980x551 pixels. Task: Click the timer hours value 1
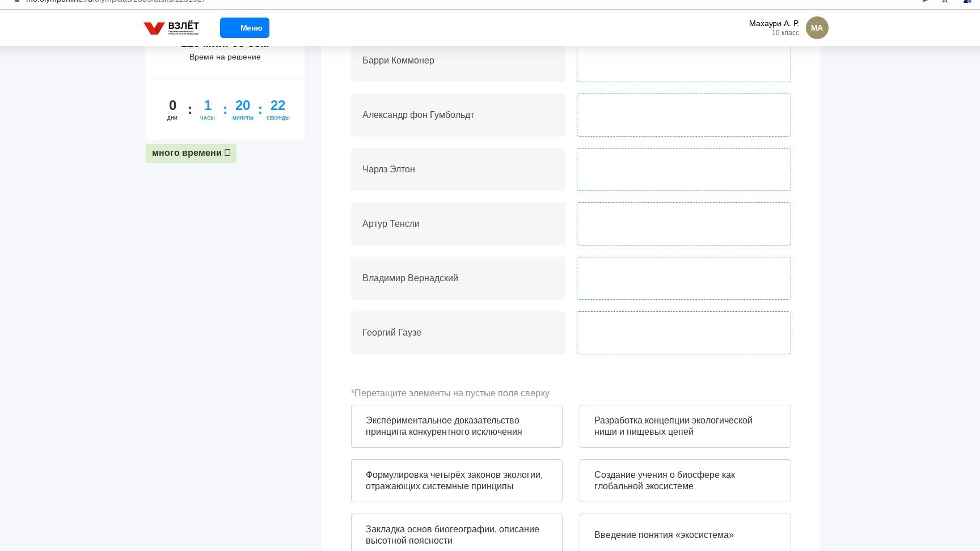208,105
